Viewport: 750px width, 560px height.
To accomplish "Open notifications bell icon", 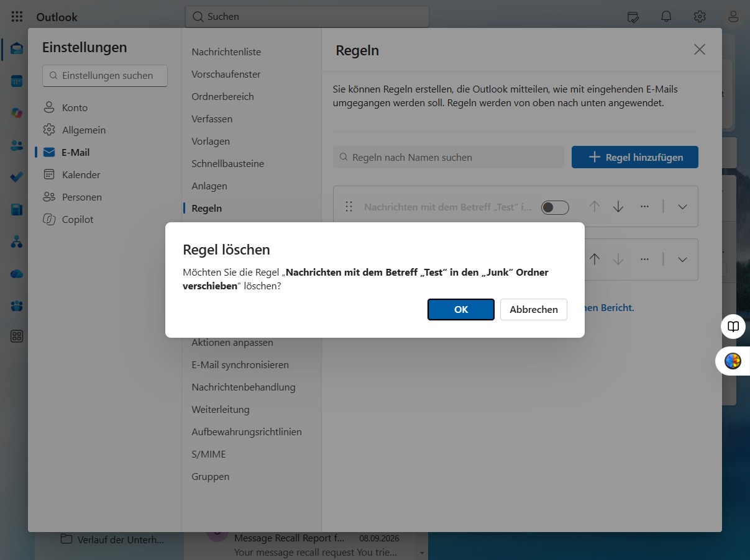I will 666,17.
